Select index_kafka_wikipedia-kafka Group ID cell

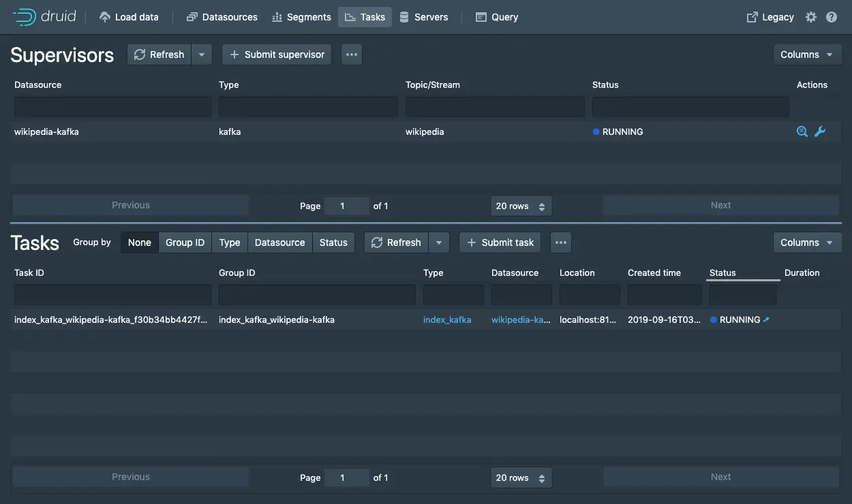point(277,319)
